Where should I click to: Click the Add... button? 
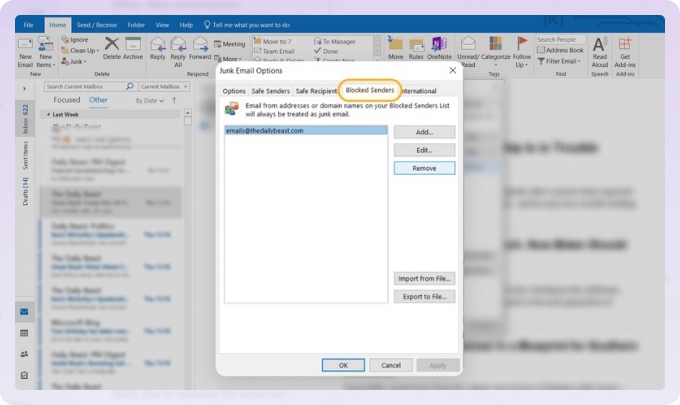[424, 132]
